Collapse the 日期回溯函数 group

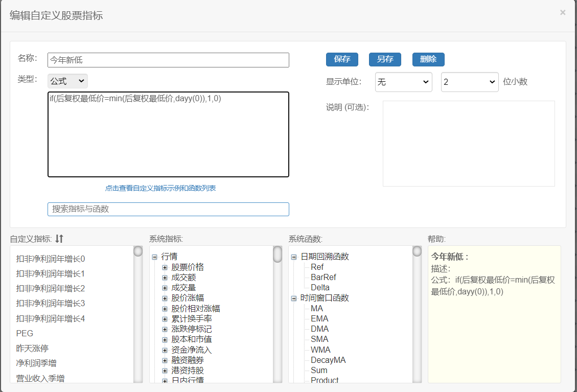point(294,257)
